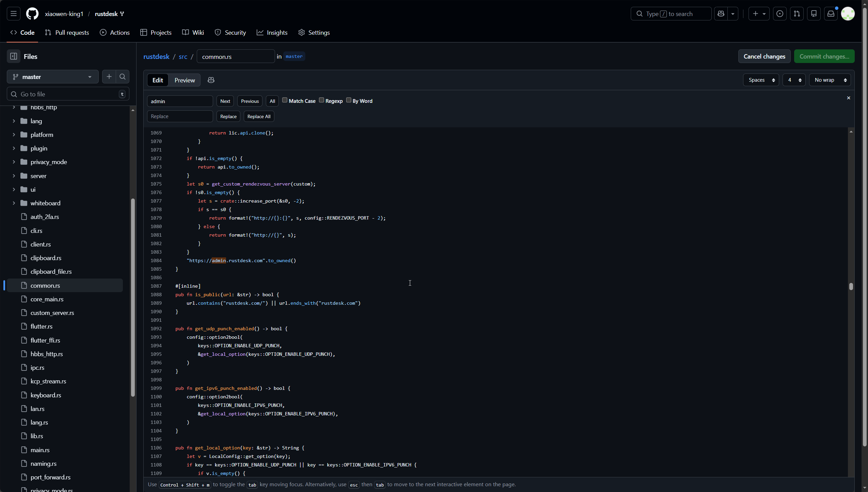Open the Actions repository tab

click(115, 33)
